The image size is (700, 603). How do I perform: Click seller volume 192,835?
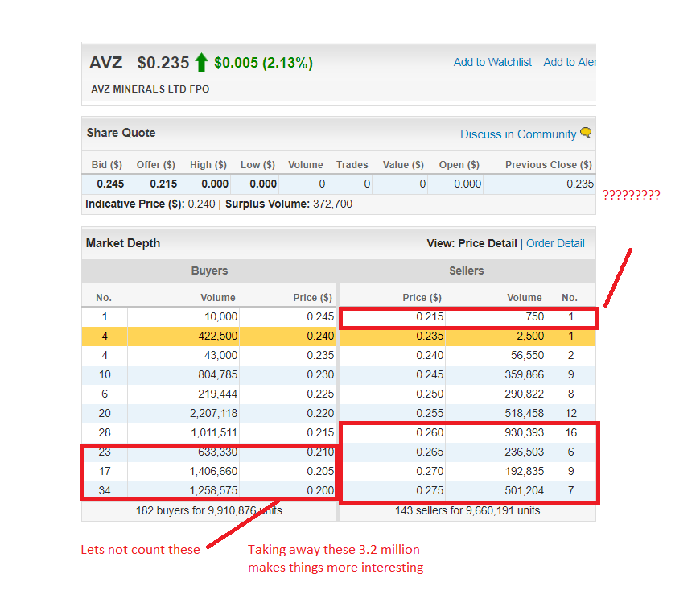(x=525, y=471)
